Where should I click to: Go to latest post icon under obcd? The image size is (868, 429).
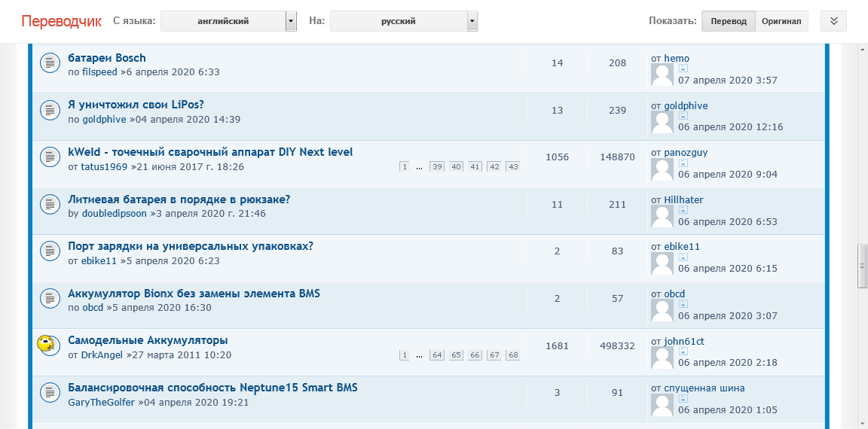(683, 304)
